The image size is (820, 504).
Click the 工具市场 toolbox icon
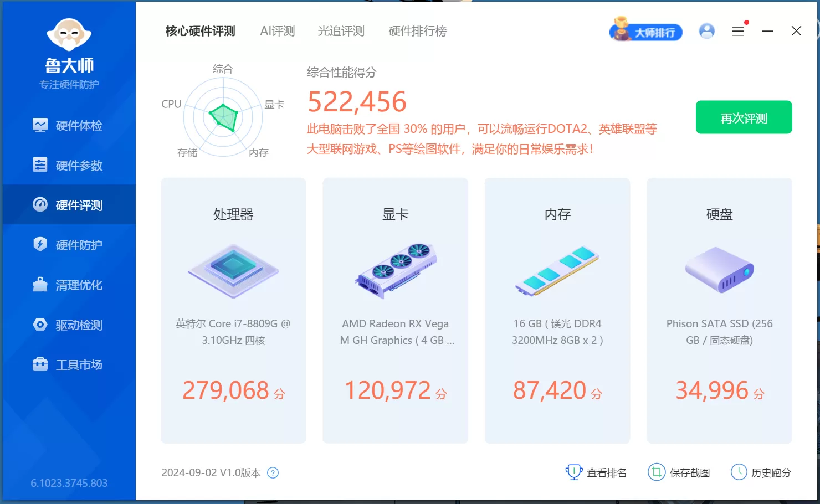[40, 364]
